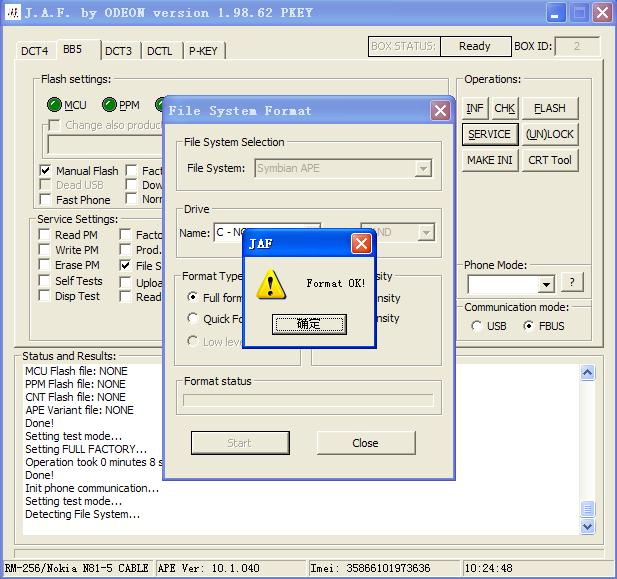
Task: Click the 'Setting FULL FACTORY...' log line
Action: 86,449
